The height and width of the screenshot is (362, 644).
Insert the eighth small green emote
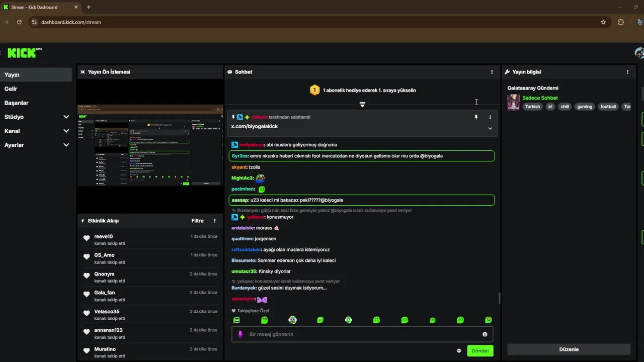click(x=433, y=320)
